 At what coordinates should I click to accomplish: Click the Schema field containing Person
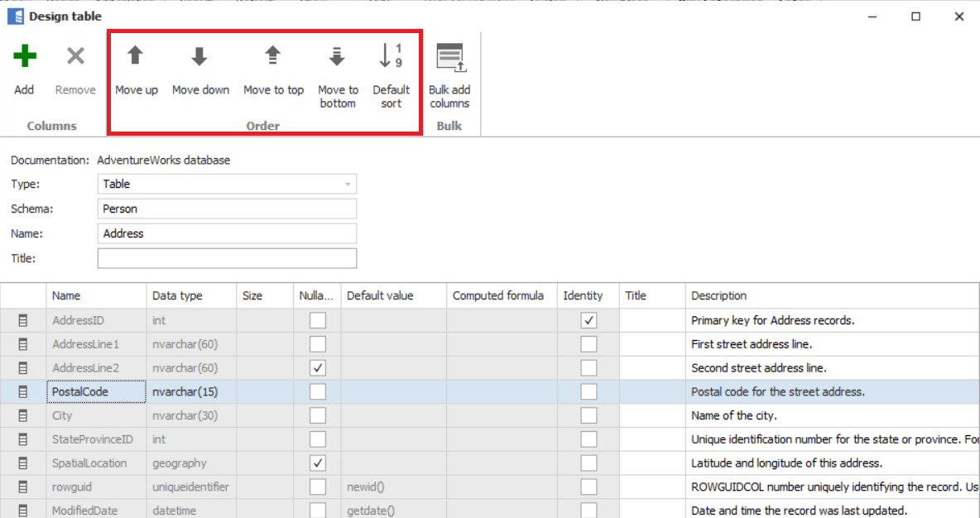tap(226, 209)
